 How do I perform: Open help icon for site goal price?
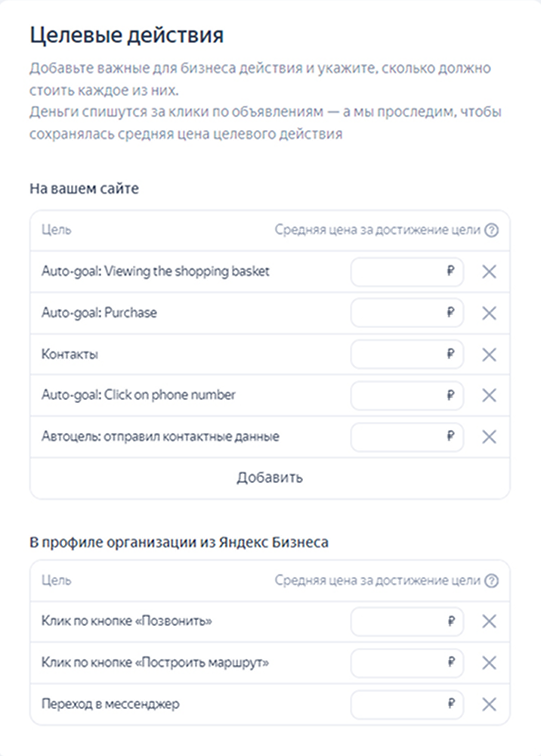[x=491, y=231]
